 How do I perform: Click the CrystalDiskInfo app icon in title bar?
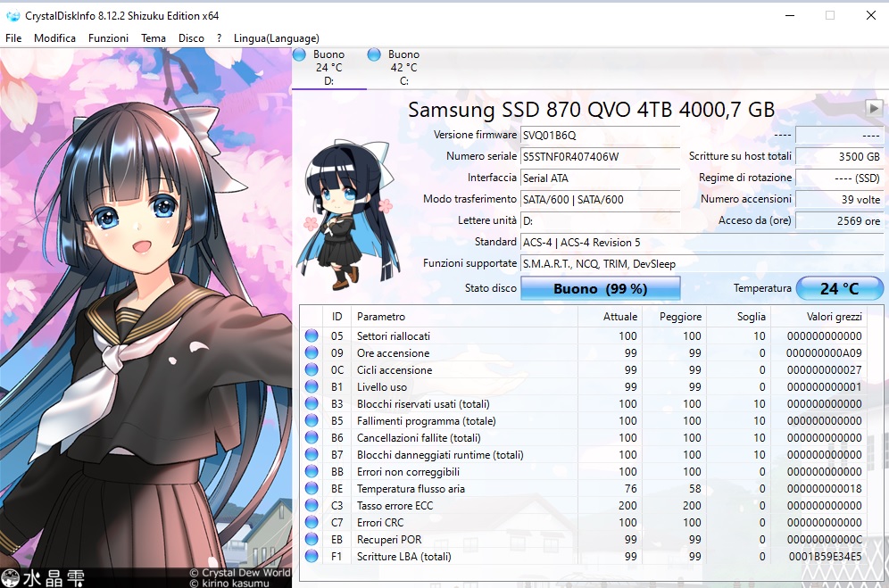(x=12, y=16)
